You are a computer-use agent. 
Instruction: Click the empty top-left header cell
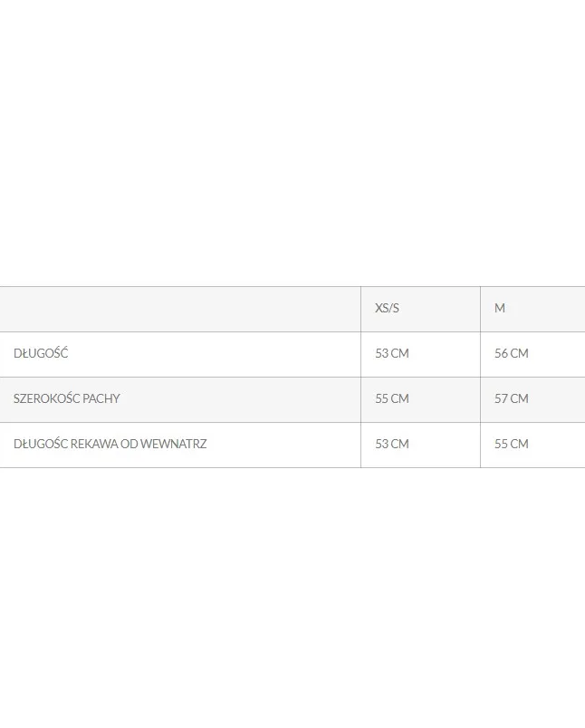[181, 309]
